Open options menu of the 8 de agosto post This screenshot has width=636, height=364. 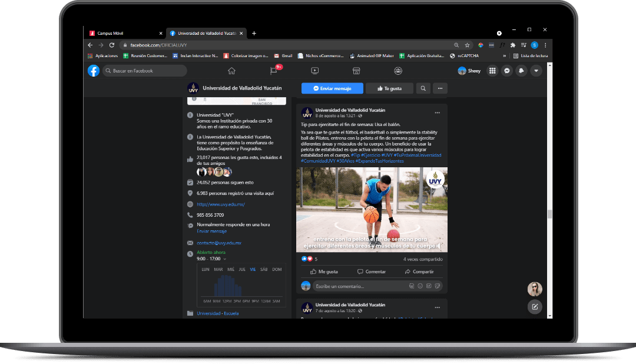[x=437, y=113]
